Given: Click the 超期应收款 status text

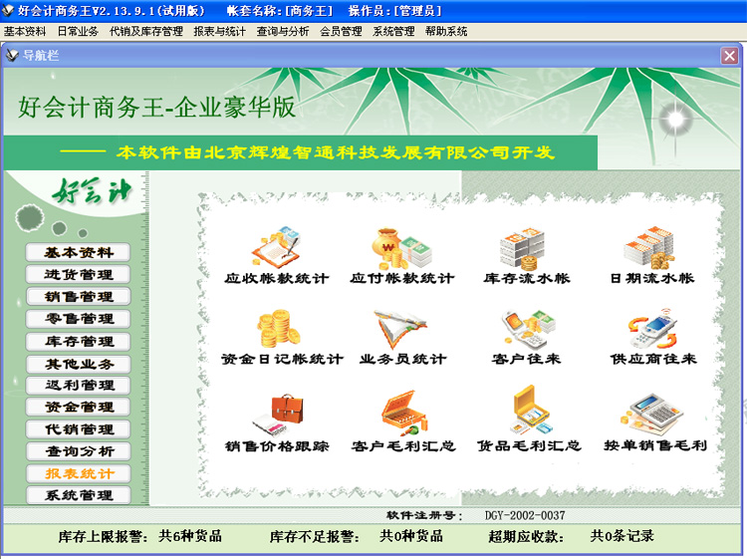Looking at the screenshot, I should pyautogui.click(x=526, y=537).
